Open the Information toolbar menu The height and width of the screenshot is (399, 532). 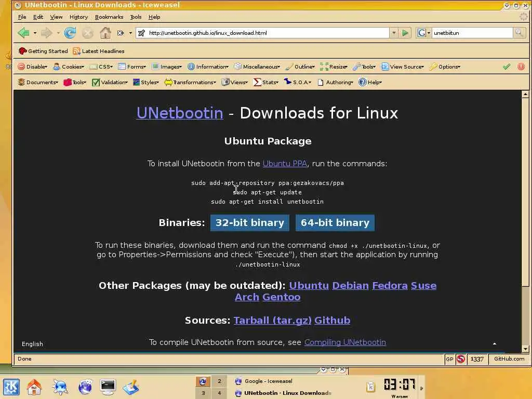click(x=208, y=67)
